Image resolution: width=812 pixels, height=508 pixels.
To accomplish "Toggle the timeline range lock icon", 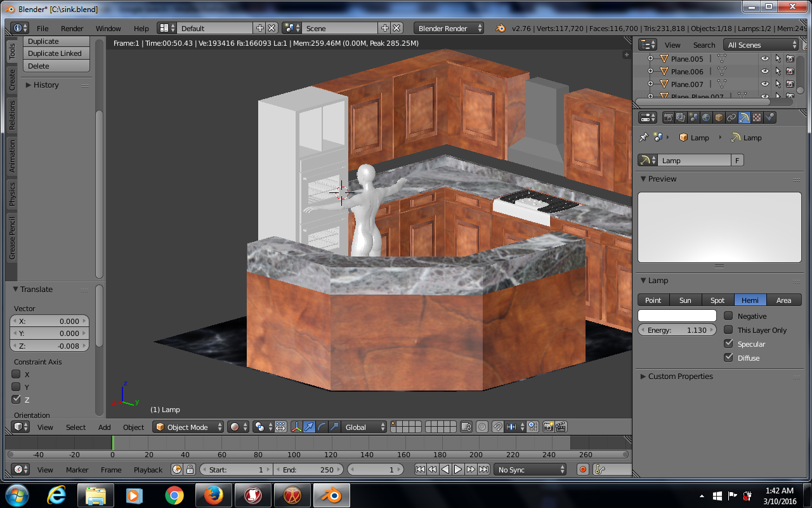I will tap(190, 469).
